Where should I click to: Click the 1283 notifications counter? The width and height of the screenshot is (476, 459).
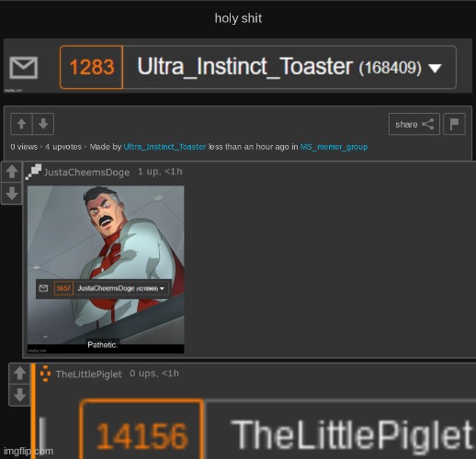click(91, 67)
